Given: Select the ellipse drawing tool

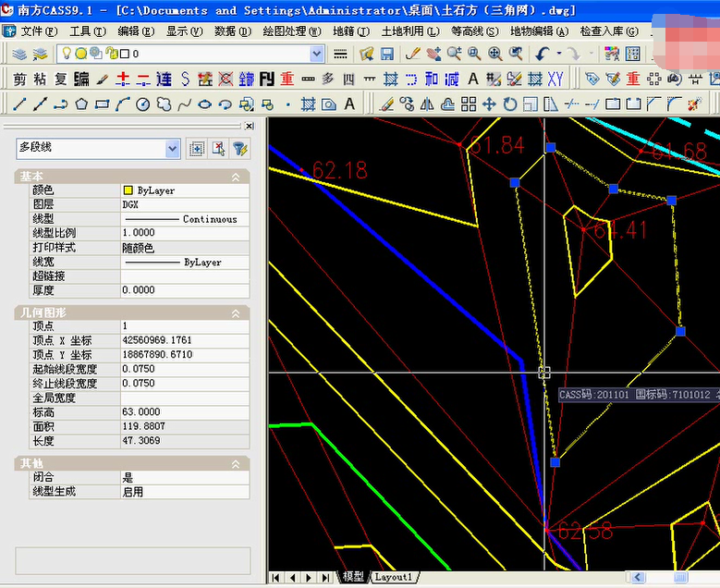Looking at the screenshot, I should 205,104.
